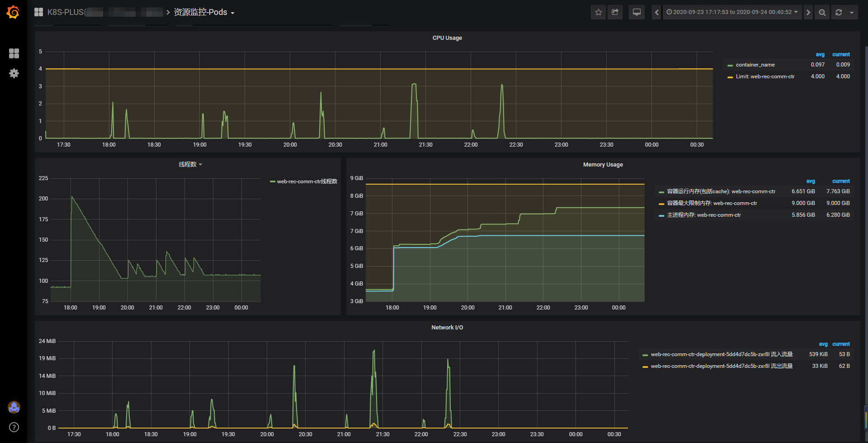Refresh the dashboard
Image resolution: width=868 pixels, height=443 pixels.
tap(839, 12)
